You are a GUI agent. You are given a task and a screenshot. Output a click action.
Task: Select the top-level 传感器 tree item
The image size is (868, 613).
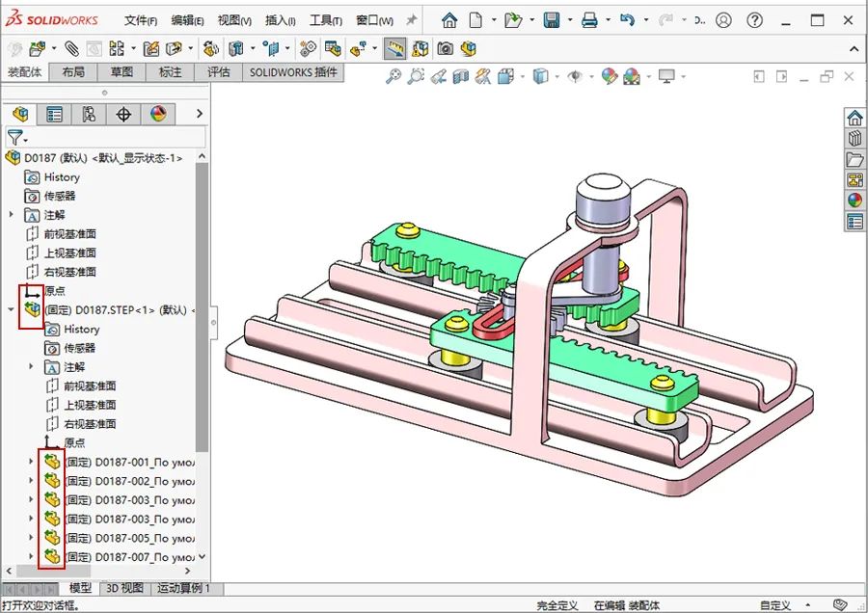59,196
